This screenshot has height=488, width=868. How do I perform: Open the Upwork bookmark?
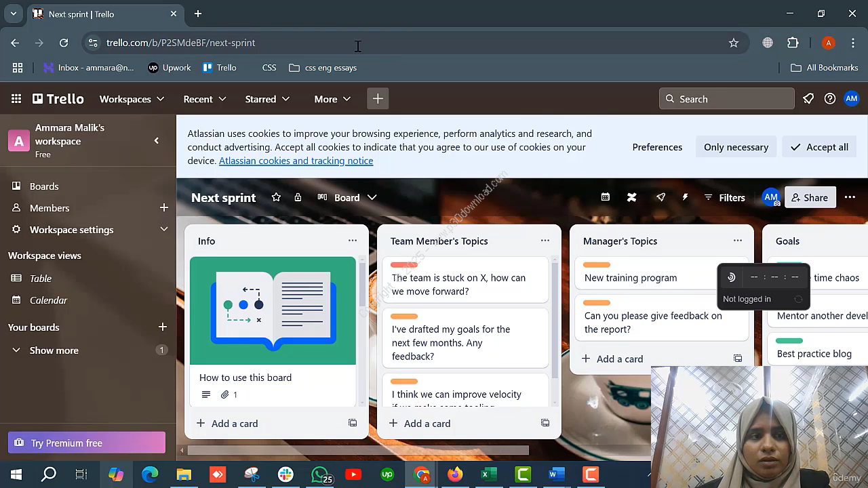click(x=169, y=67)
